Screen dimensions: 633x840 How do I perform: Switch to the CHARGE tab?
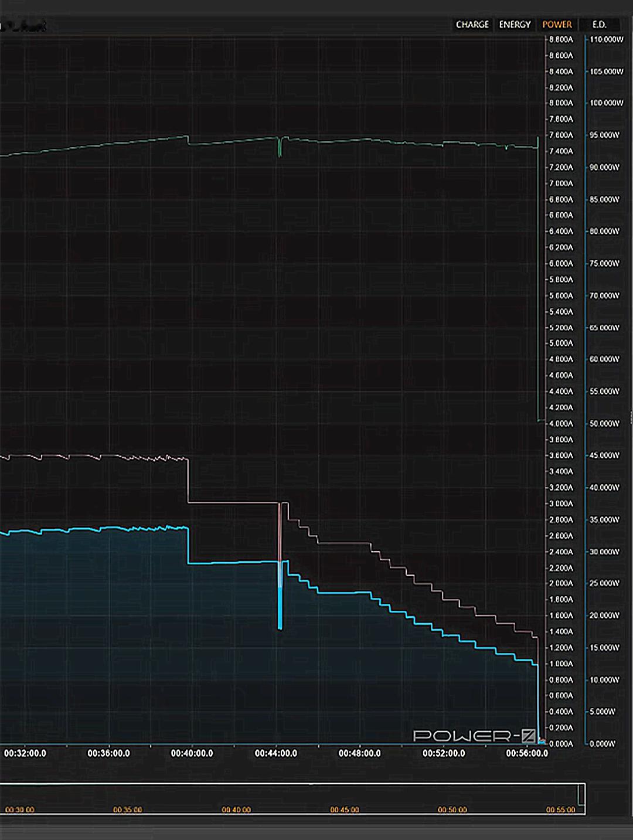point(472,25)
